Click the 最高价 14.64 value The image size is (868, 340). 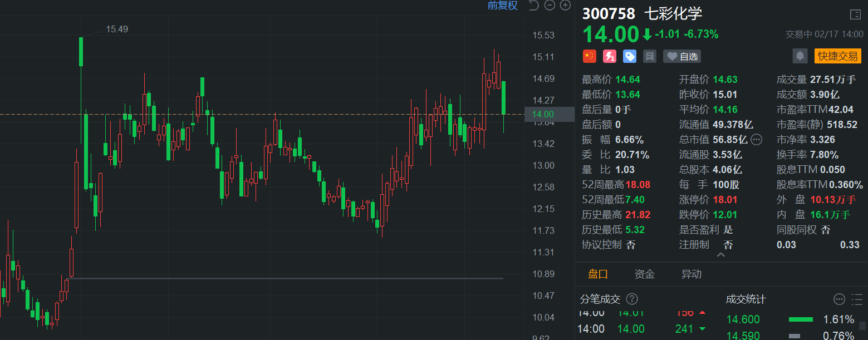click(627, 80)
